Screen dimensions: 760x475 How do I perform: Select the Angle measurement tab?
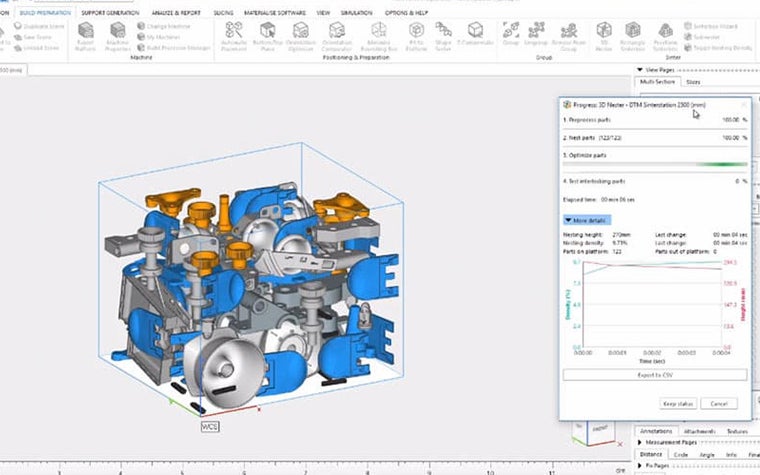coord(707,455)
